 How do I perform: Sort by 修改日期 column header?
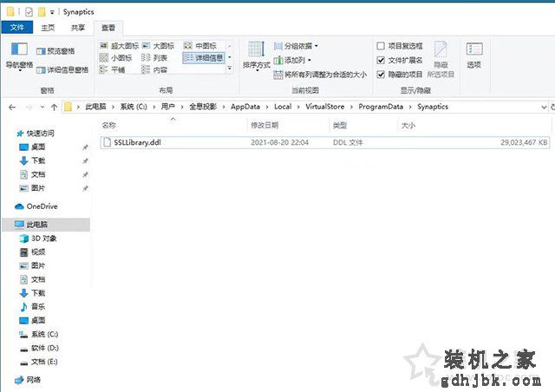(288, 125)
